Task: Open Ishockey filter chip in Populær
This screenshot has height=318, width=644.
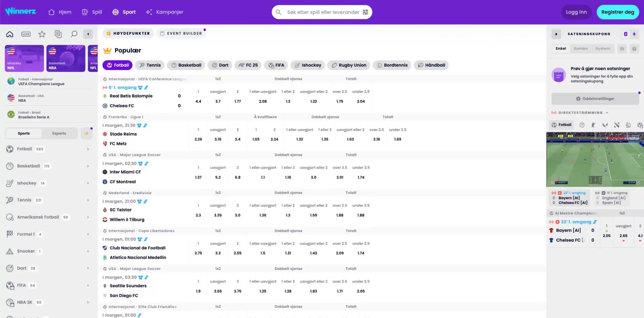Action: (308, 65)
